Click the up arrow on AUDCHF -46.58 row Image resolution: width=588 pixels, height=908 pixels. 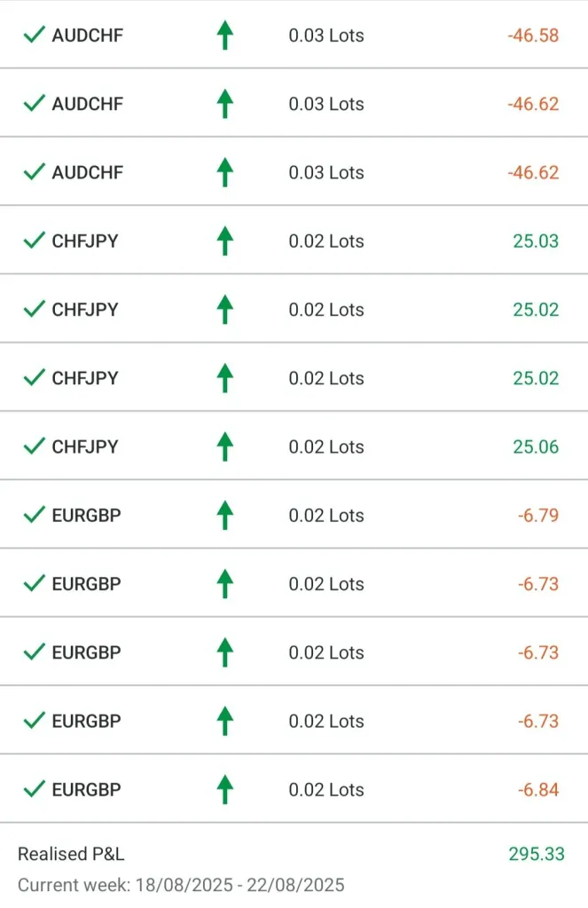(225, 36)
